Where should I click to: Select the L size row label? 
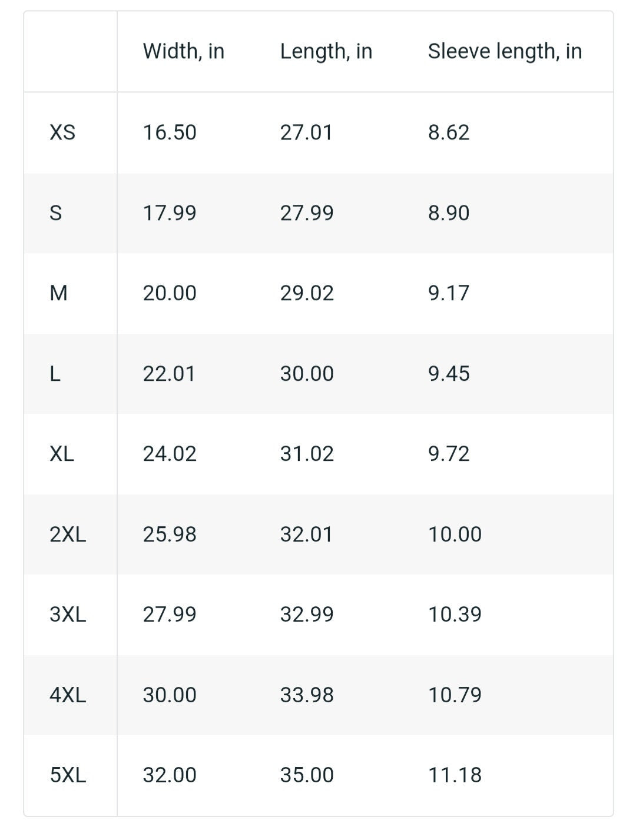pyautogui.click(x=55, y=373)
